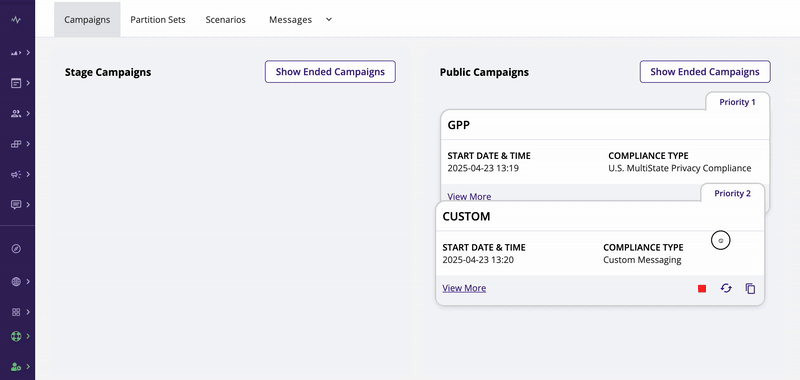The width and height of the screenshot is (800, 380).
Task: Click the activity pulse icon in sidebar
Action: click(x=16, y=20)
